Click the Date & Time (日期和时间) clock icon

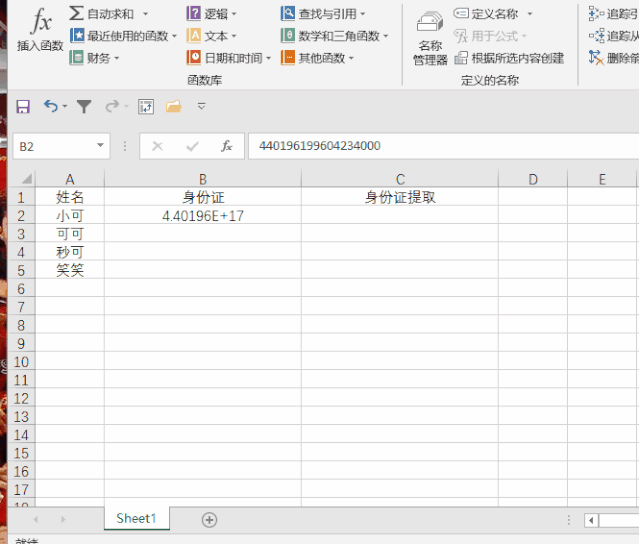coord(193,57)
